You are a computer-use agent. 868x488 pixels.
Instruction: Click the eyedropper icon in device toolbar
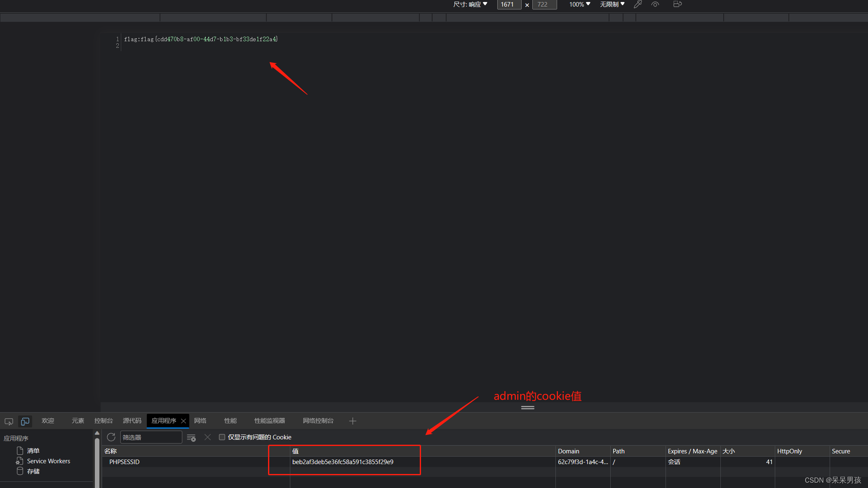click(638, 4)
